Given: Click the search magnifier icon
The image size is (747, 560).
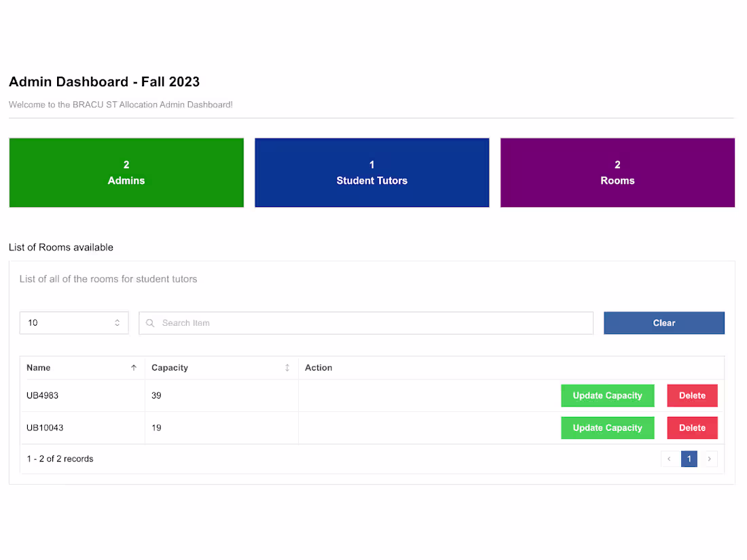Looking at the screenshot, I should coord(150,323).
